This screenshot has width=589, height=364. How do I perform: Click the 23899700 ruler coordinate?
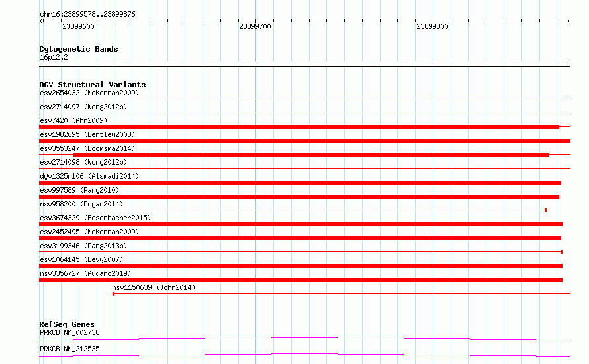(x=255, y=26)
